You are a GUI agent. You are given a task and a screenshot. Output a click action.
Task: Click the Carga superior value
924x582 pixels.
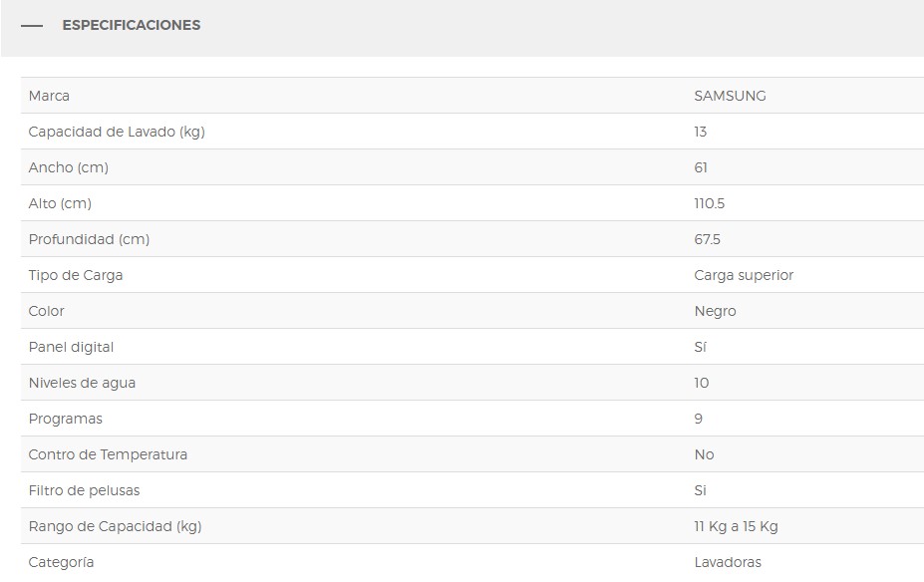click(x=744, y=275)
